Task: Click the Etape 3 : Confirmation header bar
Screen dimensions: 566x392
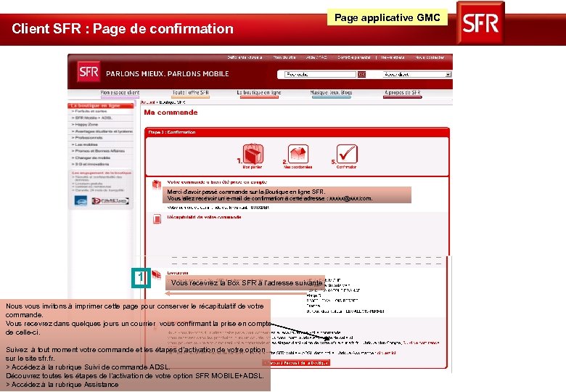Action: pos(297,132)
